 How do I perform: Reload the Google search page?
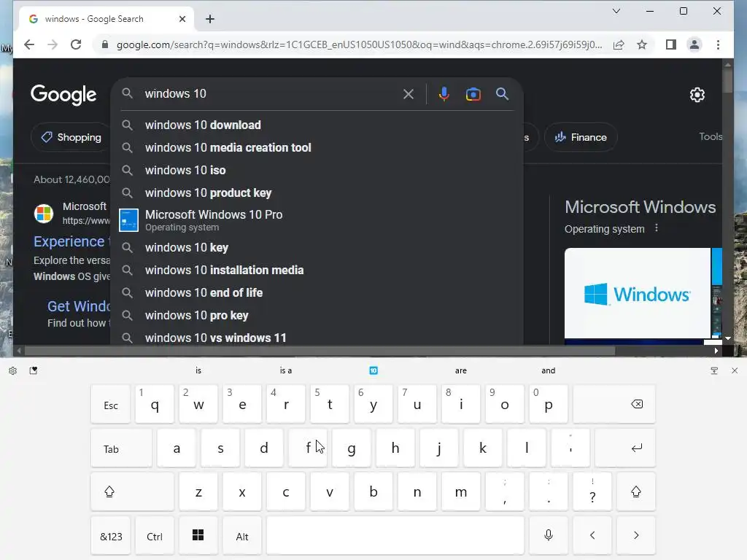tap(76, 44)
